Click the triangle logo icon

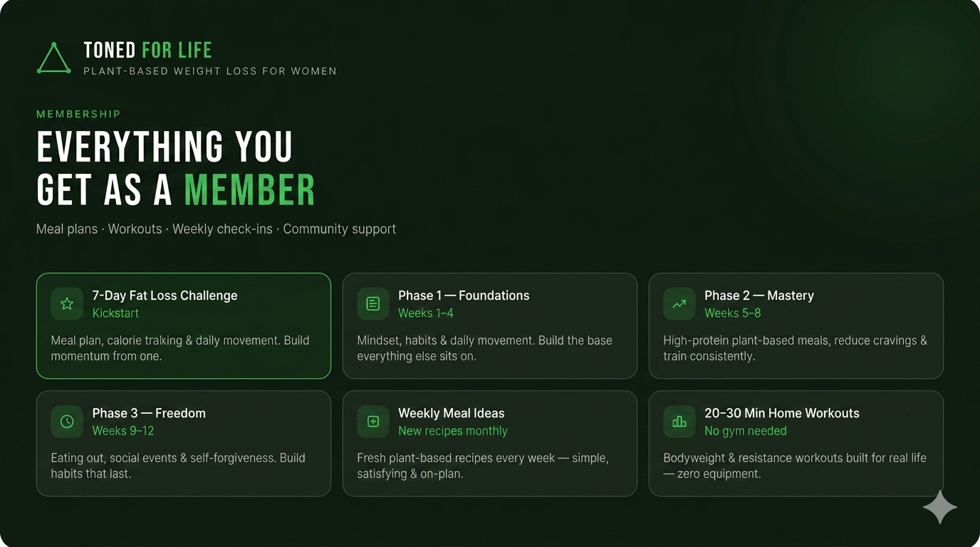(x=53, y=58)
